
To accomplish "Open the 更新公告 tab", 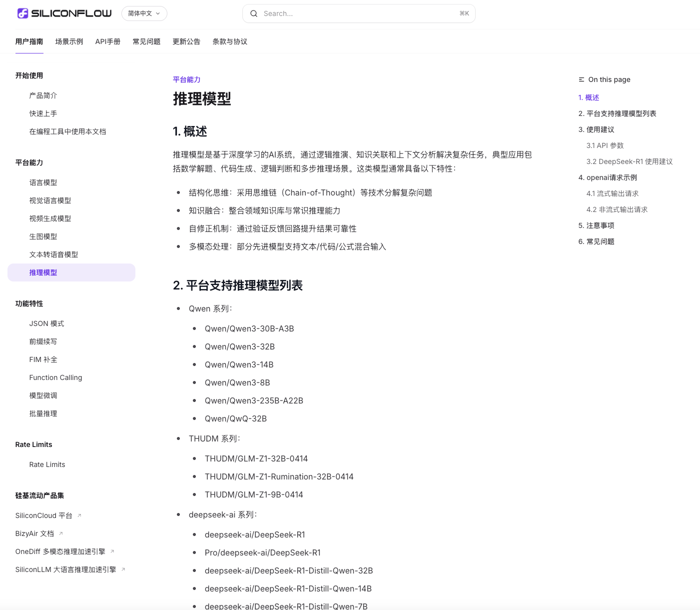I will pos(186,41).
